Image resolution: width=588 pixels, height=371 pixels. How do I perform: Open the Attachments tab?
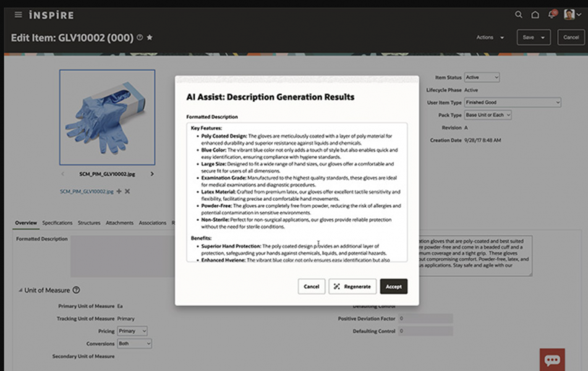click(119, 223)
